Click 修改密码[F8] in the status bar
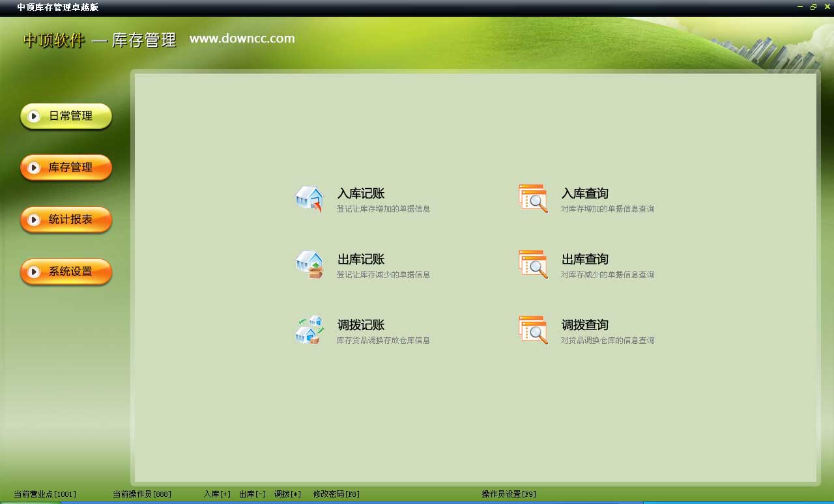This screenshot has width=834, height=504. (336, 494)
